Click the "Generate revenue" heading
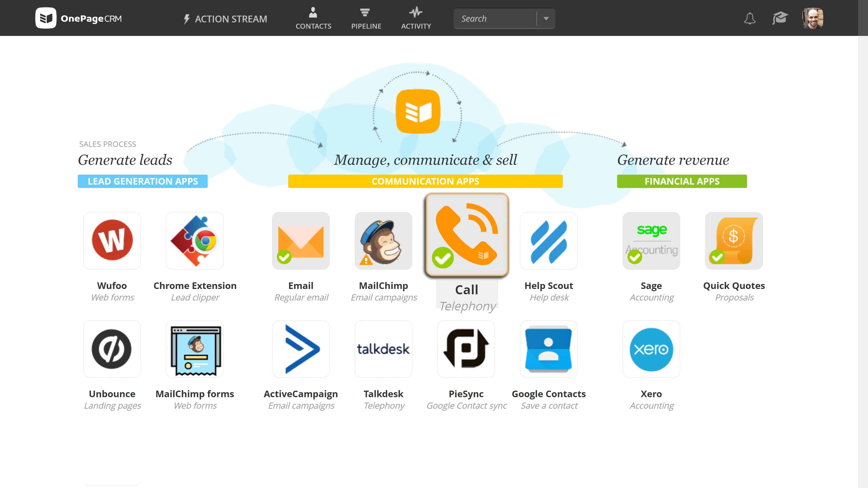This screenshot has height=488, width=868. pyautogui.click(x=673, y=160)
